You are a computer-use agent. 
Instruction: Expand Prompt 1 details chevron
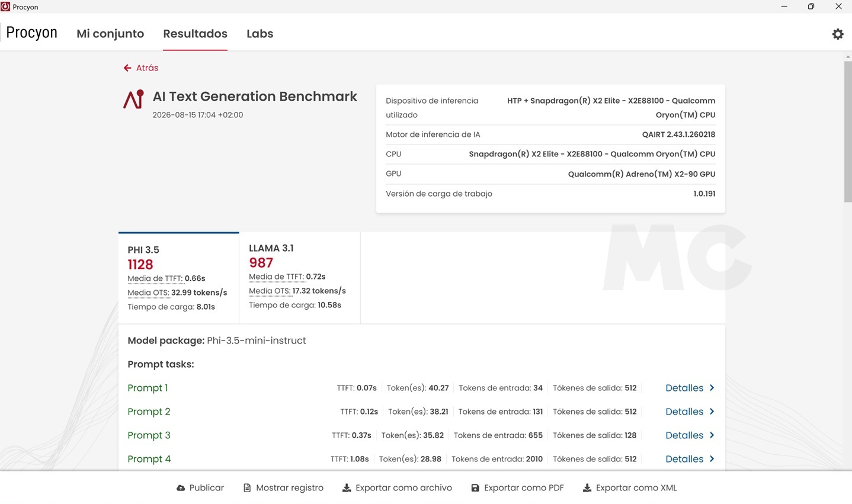pos(712,388)
